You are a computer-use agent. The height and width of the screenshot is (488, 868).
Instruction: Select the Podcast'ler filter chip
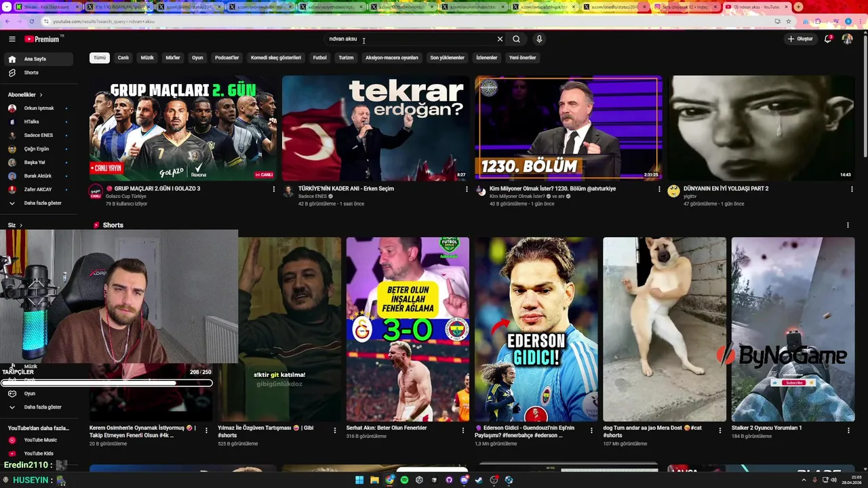tap(227, 58)
